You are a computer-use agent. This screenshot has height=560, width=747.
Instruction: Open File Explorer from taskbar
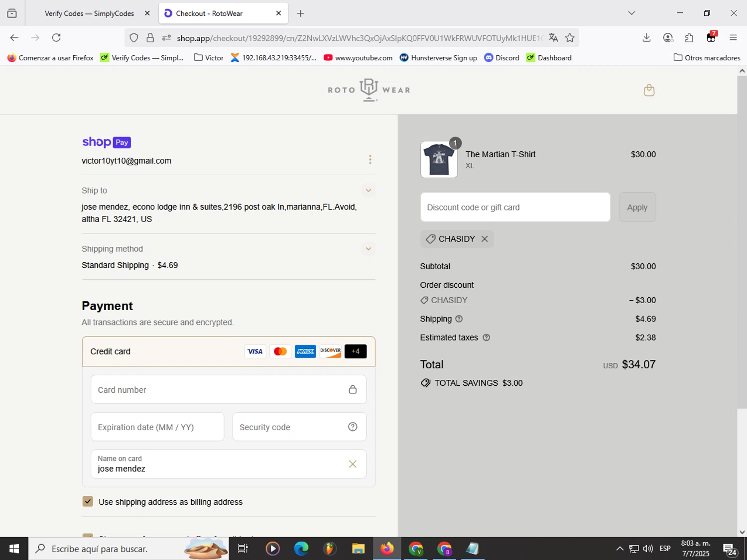358,549
